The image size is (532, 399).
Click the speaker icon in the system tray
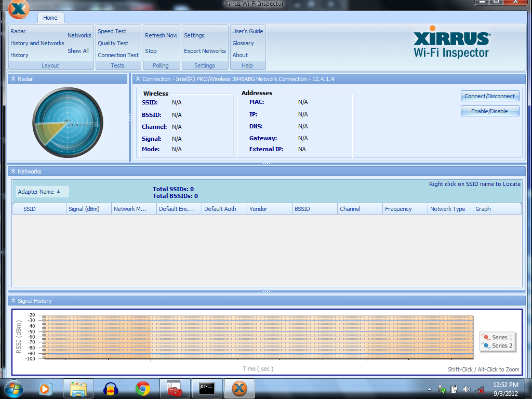click(467, 388)
